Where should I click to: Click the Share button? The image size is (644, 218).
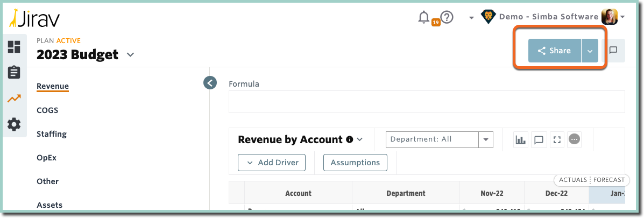pyautogui.click(x=555, y=51)
